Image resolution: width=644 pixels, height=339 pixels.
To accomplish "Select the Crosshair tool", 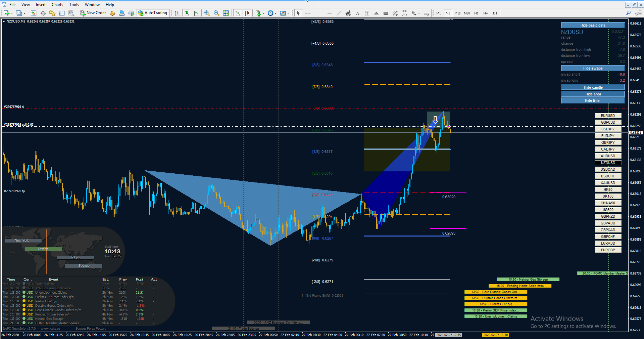I will click(x=308, y=13).
